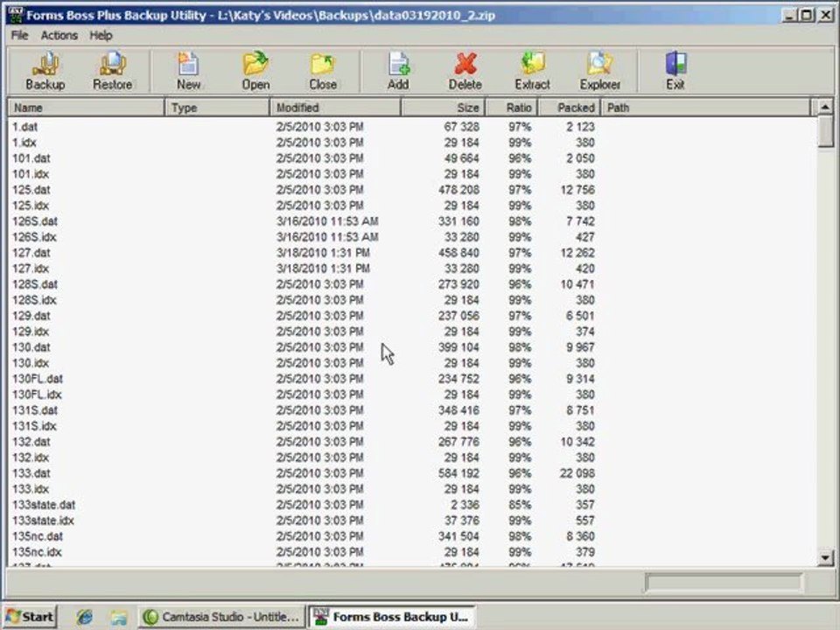Sort by the Modified column header

335,108
